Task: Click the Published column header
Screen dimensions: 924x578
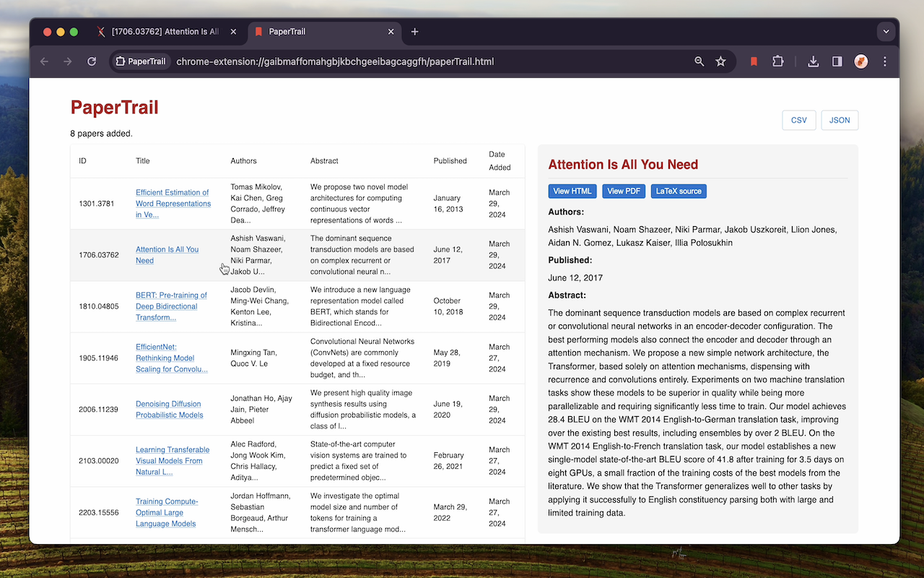Action: 450,161
